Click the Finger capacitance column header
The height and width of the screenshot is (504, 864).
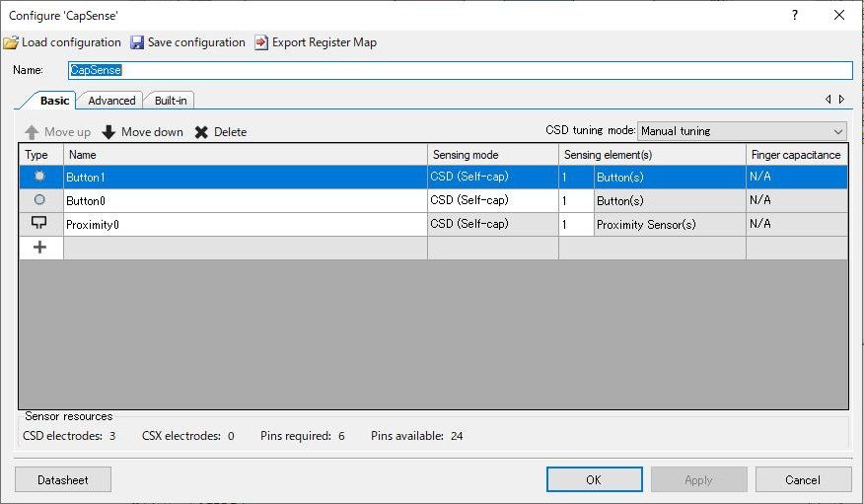point(797,155)
